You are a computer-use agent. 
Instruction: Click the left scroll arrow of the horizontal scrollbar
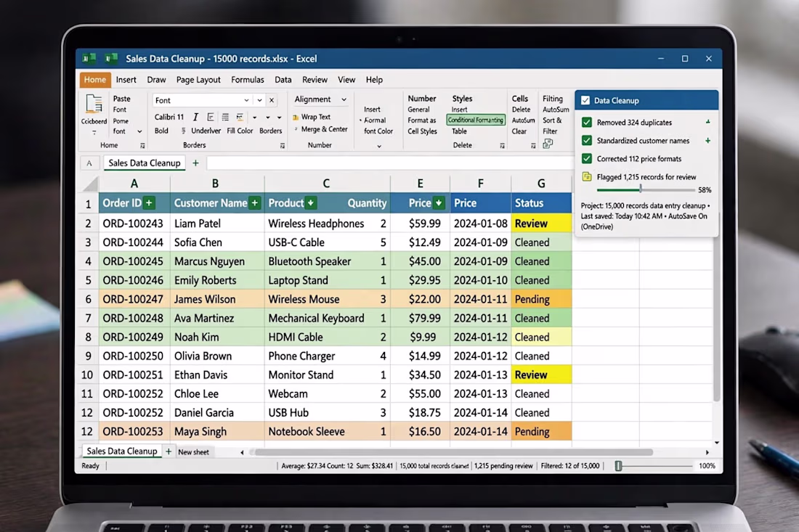pos(242,452)
